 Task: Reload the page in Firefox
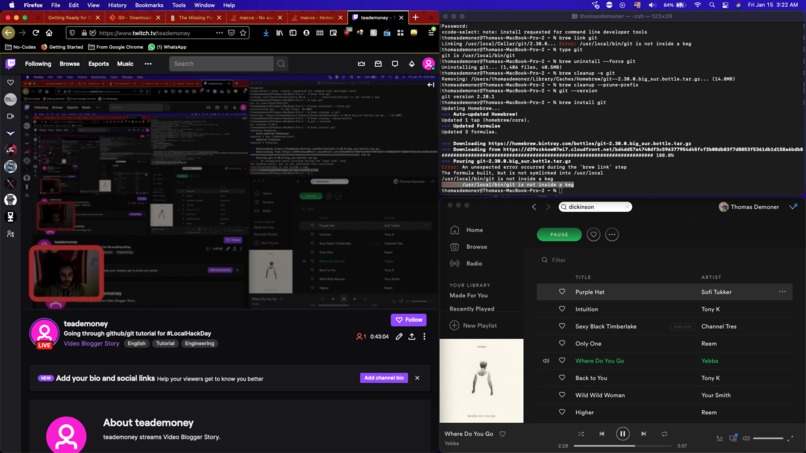click(35, 33)
